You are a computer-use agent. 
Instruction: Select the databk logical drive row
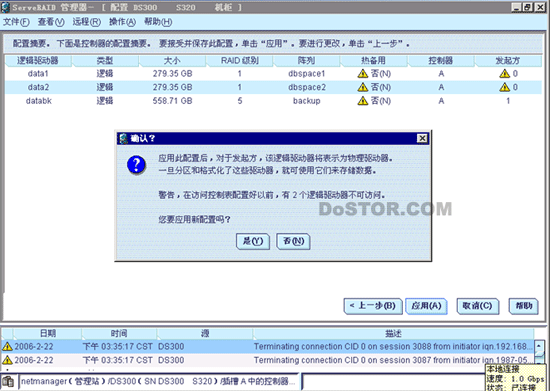coord(273,101)
